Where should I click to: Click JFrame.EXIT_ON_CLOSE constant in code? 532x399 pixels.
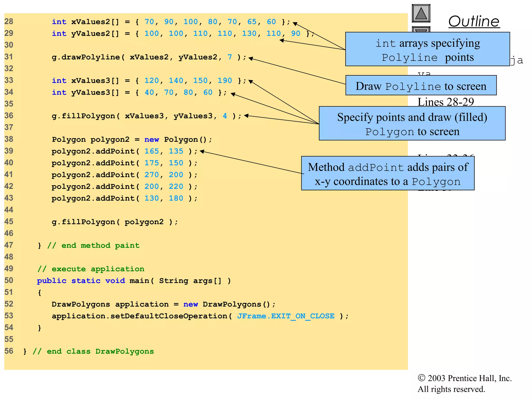[285, 316]
